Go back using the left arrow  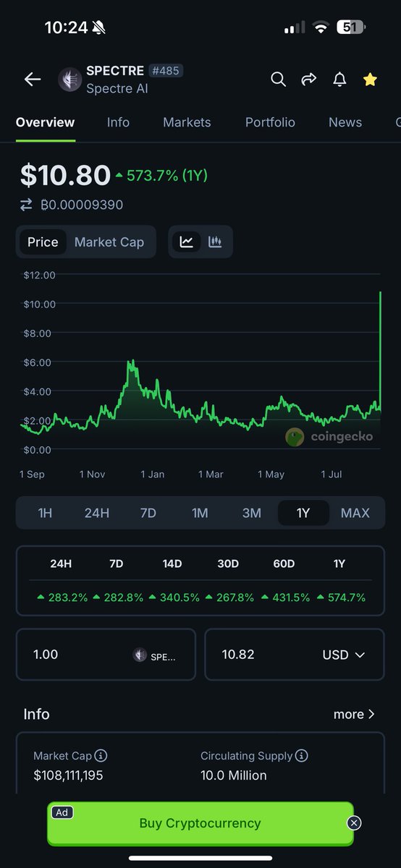(33, 80)
